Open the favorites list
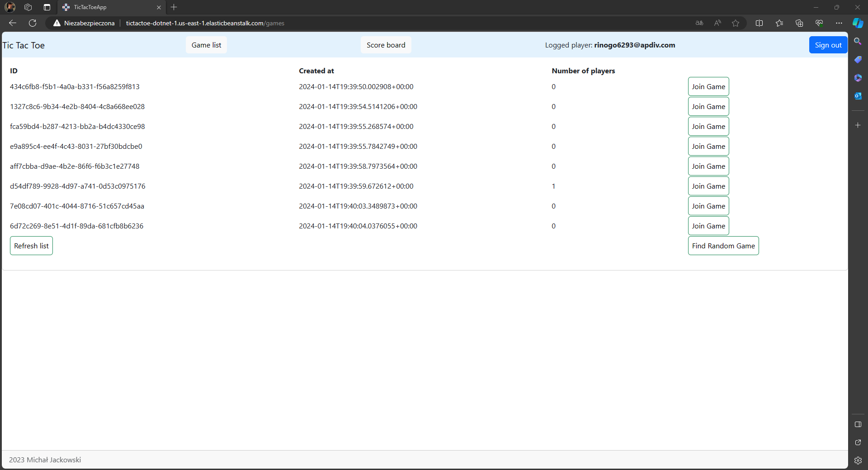 coord(779,23)
